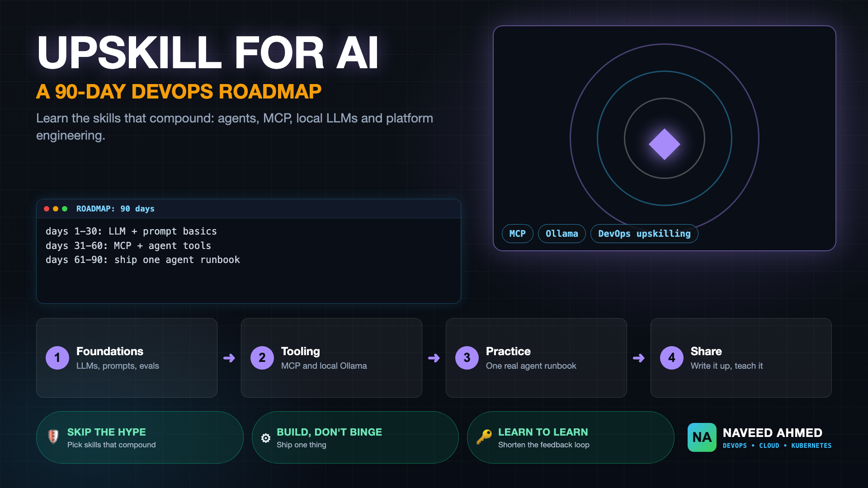
Task: Click 'Write it up, teach it' description
Action: 726,366
